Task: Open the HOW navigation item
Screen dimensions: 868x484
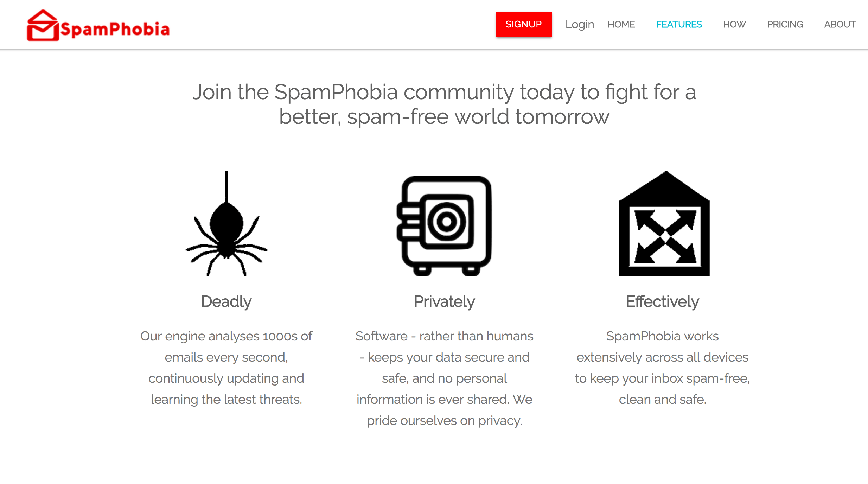Action: (x=734, y=24)
